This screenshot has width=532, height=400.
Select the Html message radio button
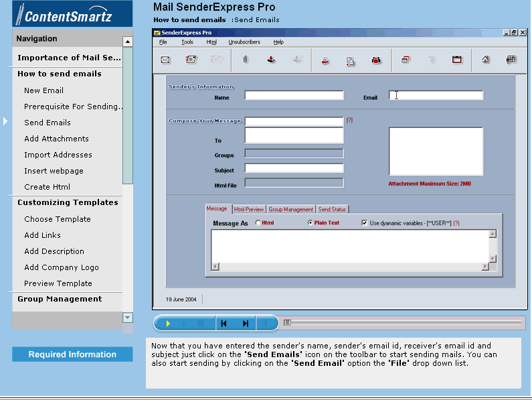tap(258, 223)
